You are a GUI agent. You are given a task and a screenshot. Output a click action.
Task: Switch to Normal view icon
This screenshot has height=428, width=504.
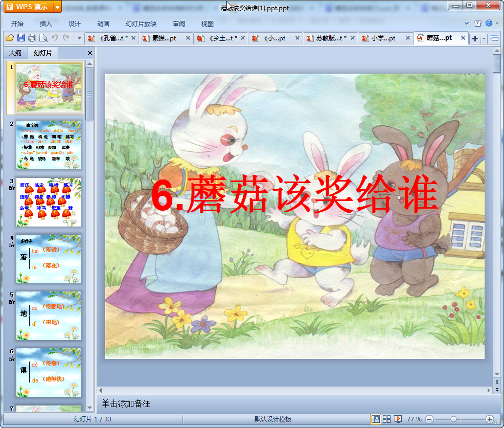coord(375,419)
